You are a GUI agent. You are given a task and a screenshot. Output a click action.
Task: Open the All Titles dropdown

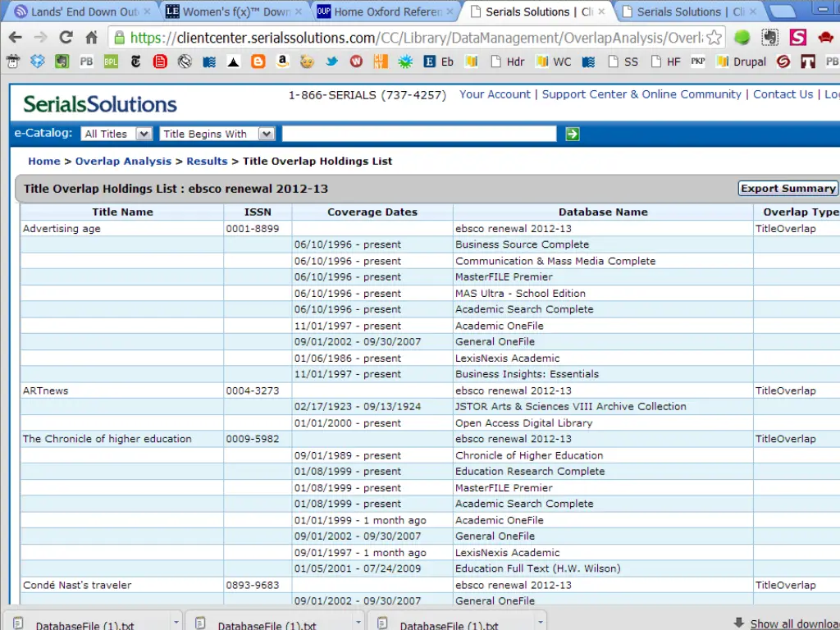click(116, 134)
